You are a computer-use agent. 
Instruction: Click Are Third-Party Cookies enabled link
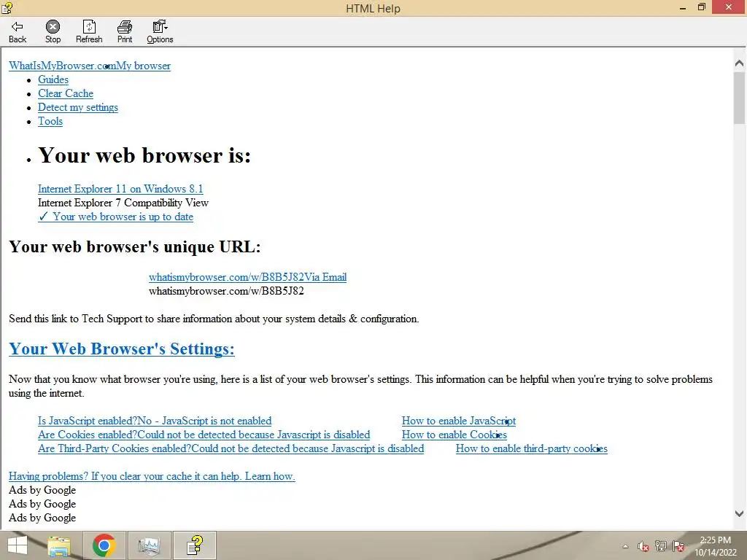tap(231, 448)
